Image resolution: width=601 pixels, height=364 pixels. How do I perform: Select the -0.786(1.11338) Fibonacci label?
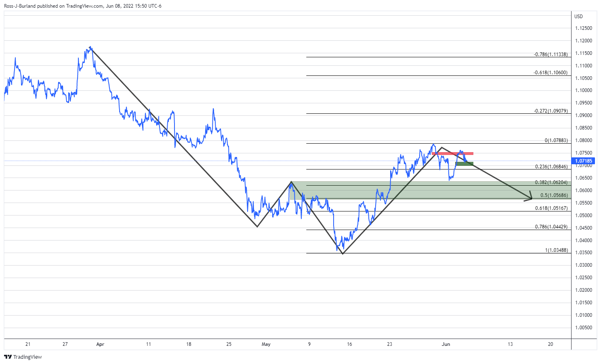click(x=551, y=54)
